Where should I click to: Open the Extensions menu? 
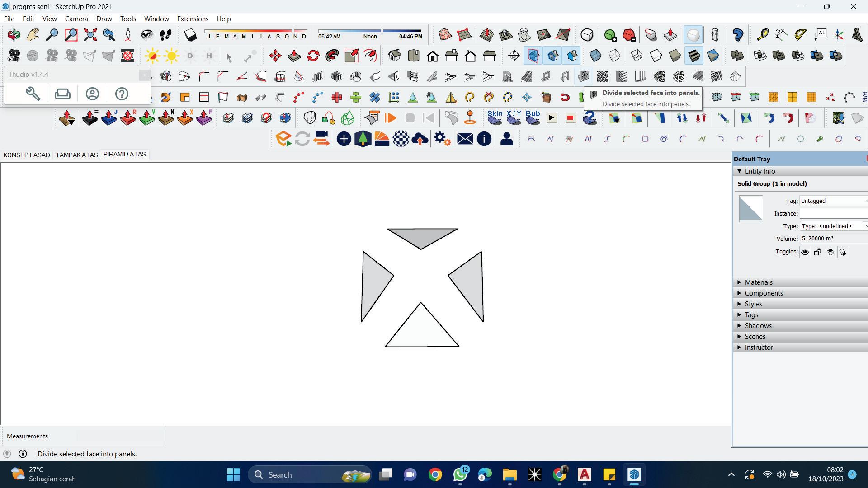pos(193,19)
